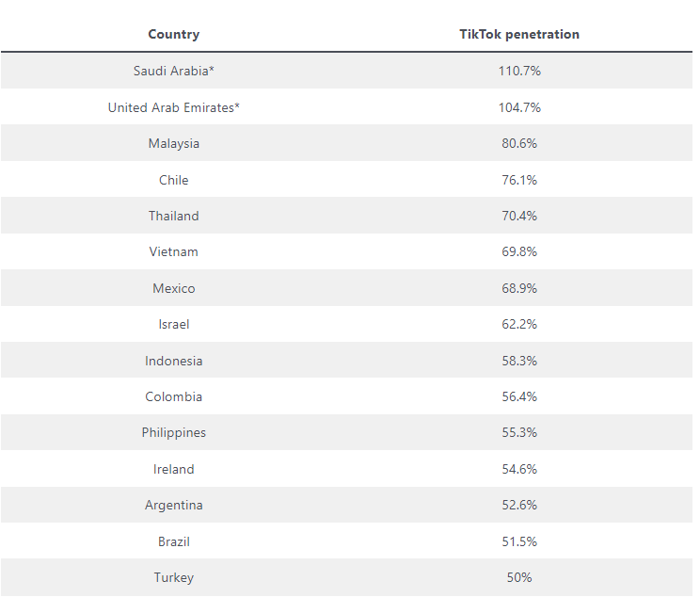Viewport: 700px width, 597px height.
Task: Click the TikTok penetration column header
Action: 519,34
